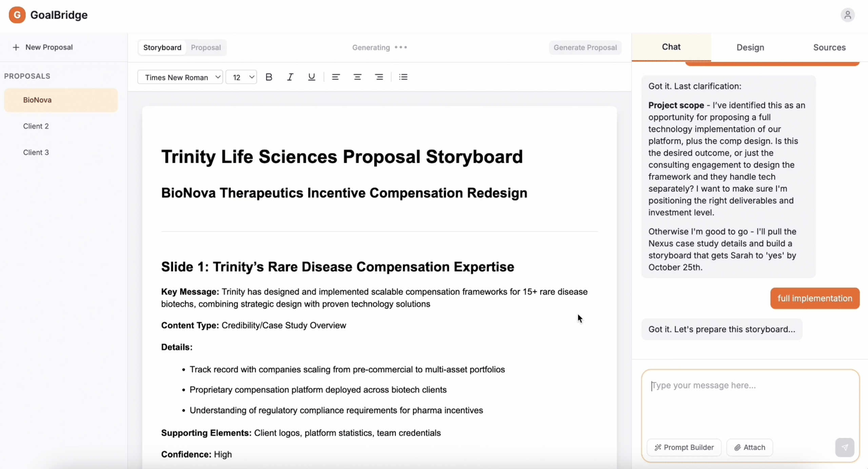
Task: Click the GoalBridge logo
Action: tap(17, 15)
